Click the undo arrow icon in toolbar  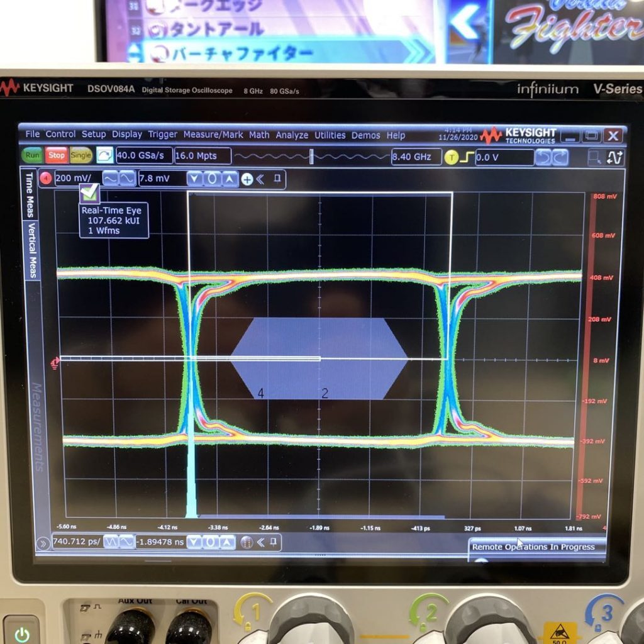tap(543, 157)
